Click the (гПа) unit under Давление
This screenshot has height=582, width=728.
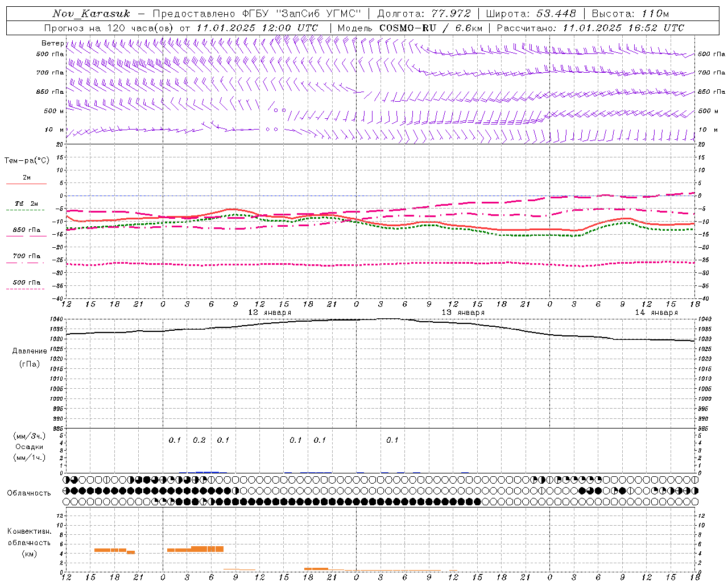pyautogui.click(x=30, y=364)
